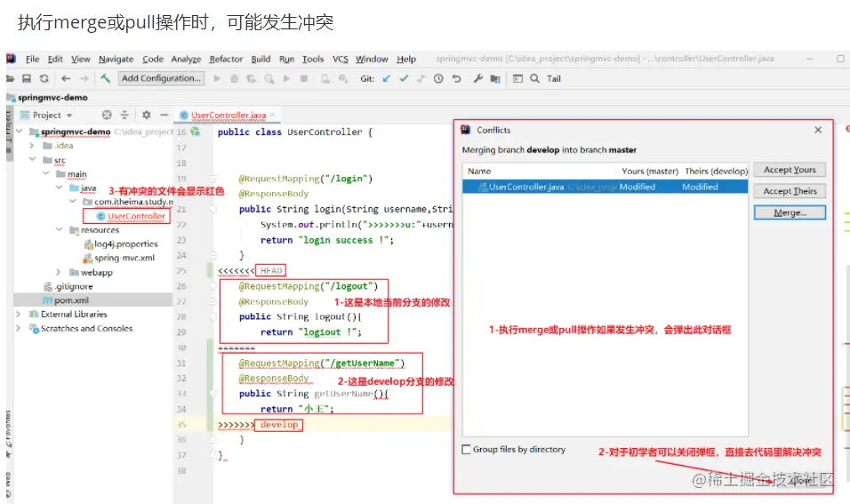This screenshot has height=504, width=850.
Task: Click the Git Commit green checkmark
Action: pyautogui.click(x=404, y=78)
